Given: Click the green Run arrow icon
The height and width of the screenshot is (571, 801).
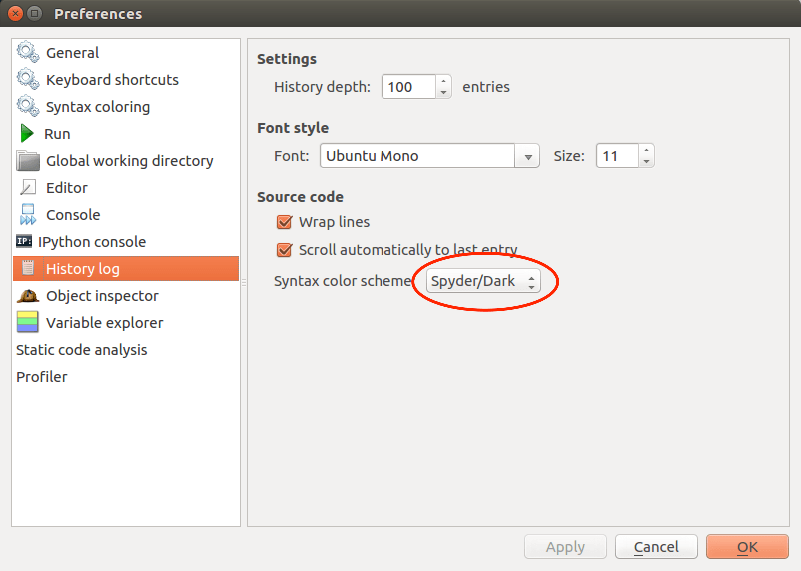Looking at the screenshot, I should click(27, 134).
